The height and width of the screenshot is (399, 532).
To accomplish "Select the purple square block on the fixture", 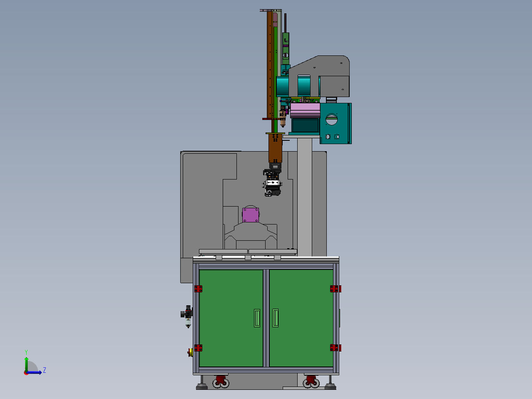I will click(251, 215).
